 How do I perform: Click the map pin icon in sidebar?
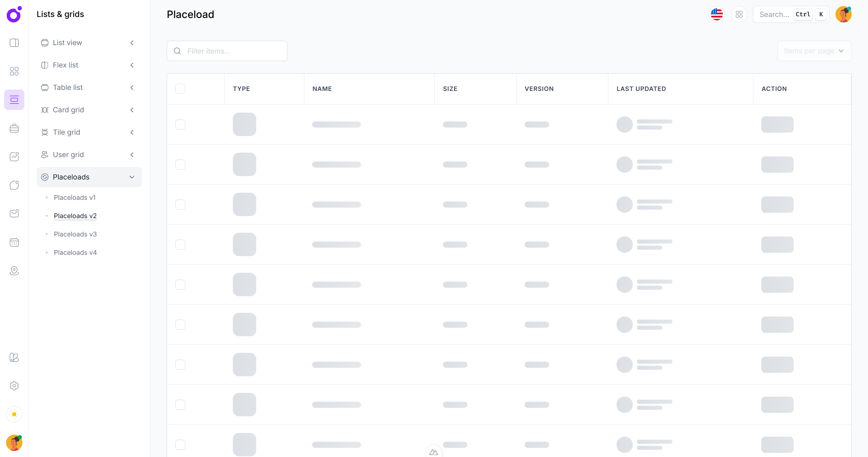tap(14, 271)
